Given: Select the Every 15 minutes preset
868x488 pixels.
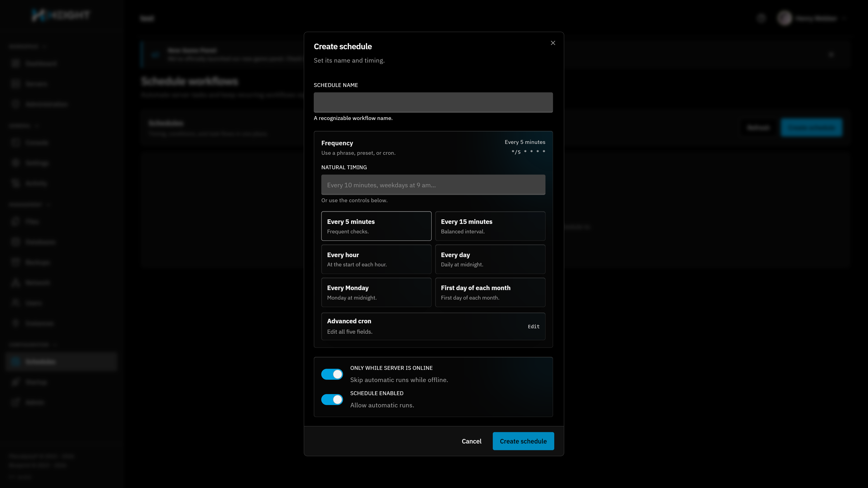Looking at the screenshot, I should 490,226.
